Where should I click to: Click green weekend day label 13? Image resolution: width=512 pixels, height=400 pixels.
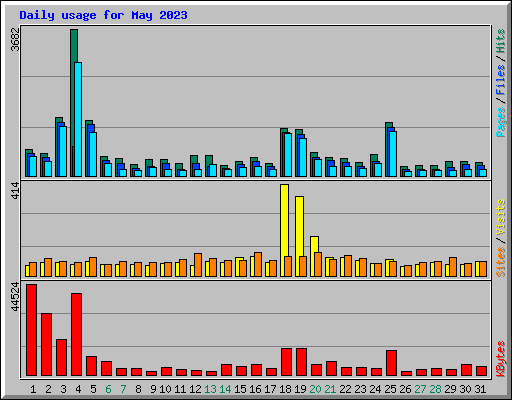tap(210, 389)
